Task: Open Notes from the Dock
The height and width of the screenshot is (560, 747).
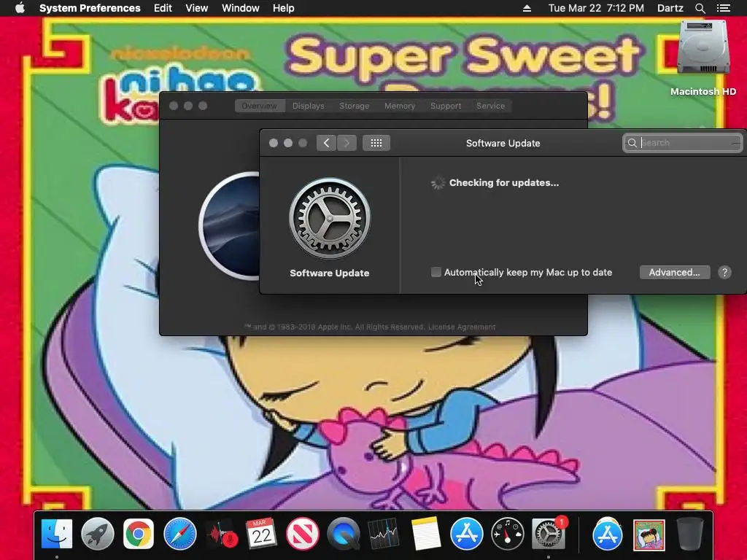Action: (425, 534)
